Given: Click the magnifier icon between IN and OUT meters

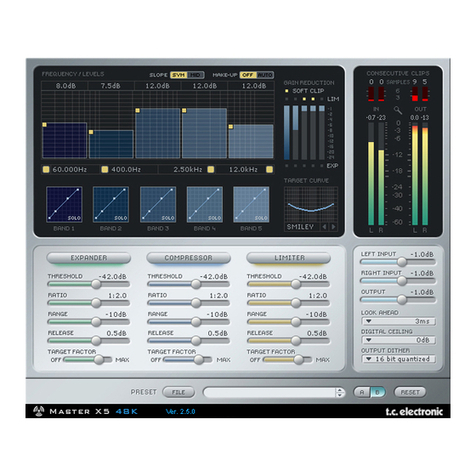Looking at the screenshot, I should (398, 110).
